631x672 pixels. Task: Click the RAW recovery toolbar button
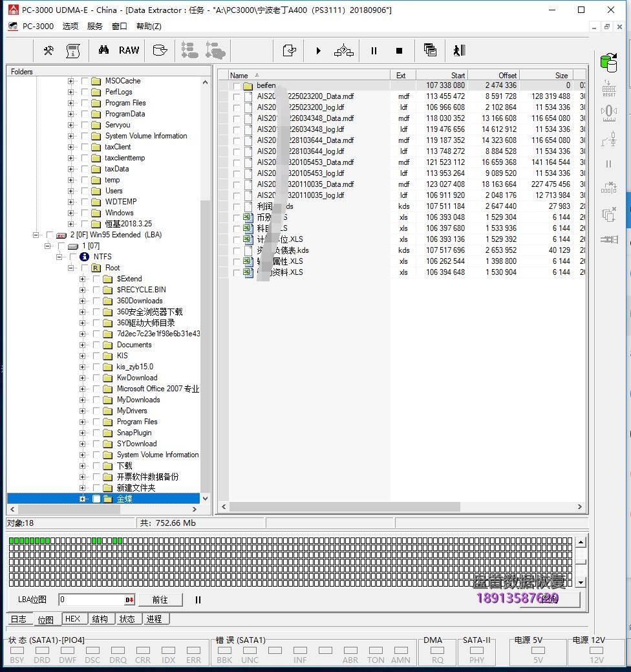click(129, 50)
